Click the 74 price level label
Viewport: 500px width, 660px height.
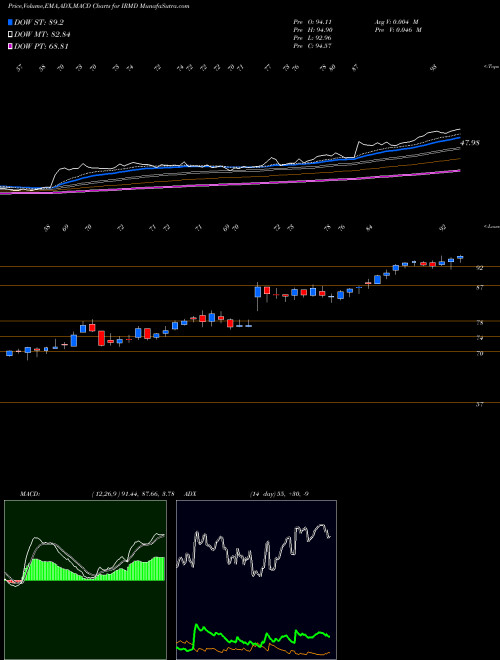tap(479, 338)
